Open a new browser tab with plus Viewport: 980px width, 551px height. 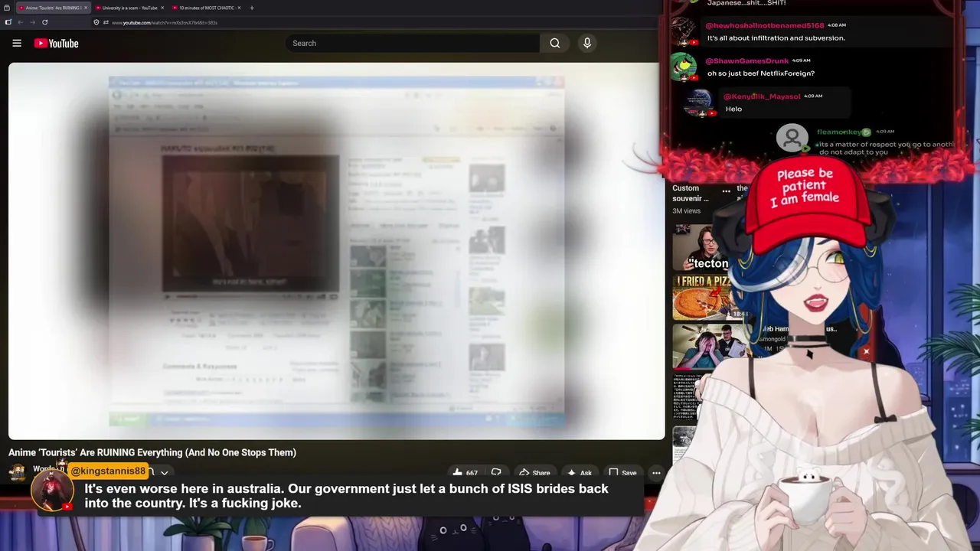[x=252, y=8]
